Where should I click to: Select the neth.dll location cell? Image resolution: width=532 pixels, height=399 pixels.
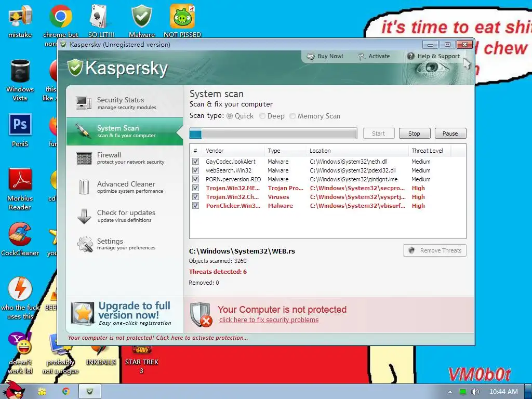pyautogui.click(x=349, y=162)
